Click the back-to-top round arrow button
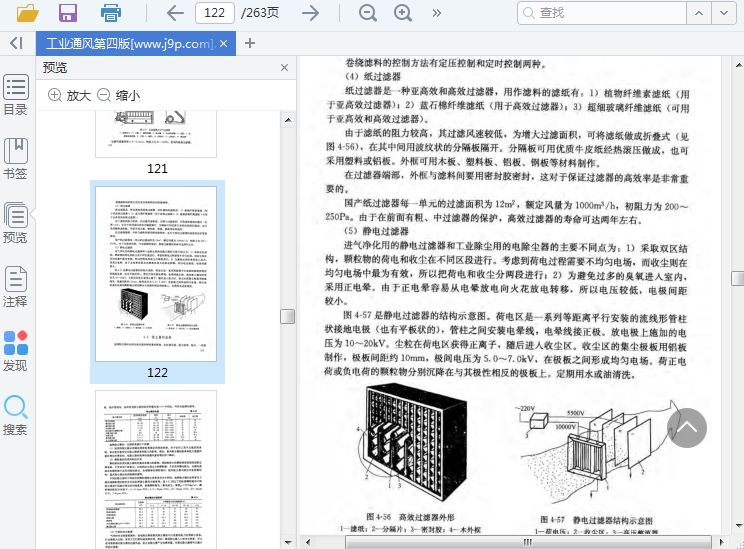The height and width of the screenshot is (549, 744). [687, 428]
